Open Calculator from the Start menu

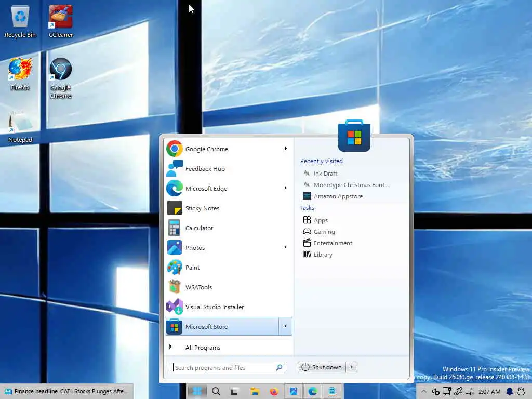tap(229, 228)
